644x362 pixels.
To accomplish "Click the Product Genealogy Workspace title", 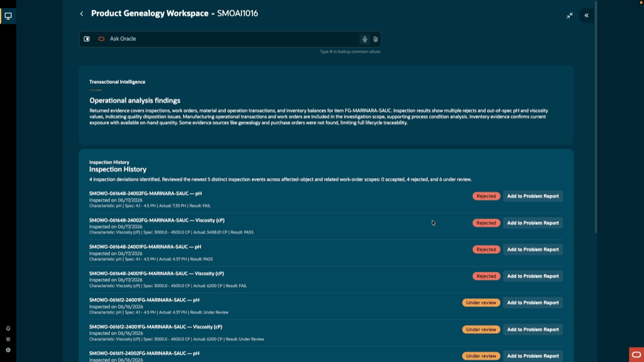I will click(x=149, y=13).
